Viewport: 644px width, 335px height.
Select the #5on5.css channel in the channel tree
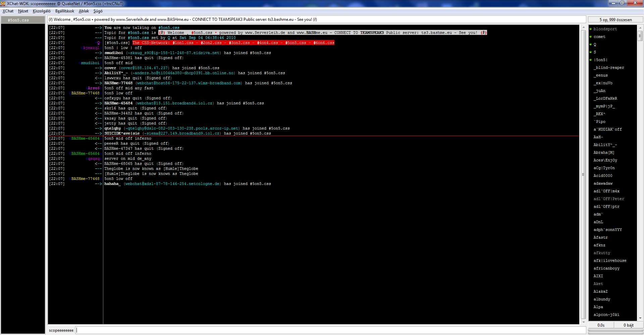23,20
